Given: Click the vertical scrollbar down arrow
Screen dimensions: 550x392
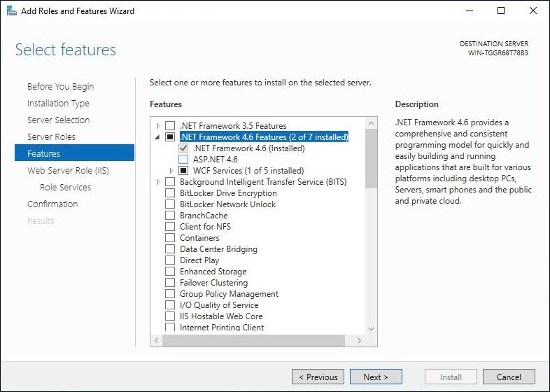Looking at the screenshot, I should [371, 329].
